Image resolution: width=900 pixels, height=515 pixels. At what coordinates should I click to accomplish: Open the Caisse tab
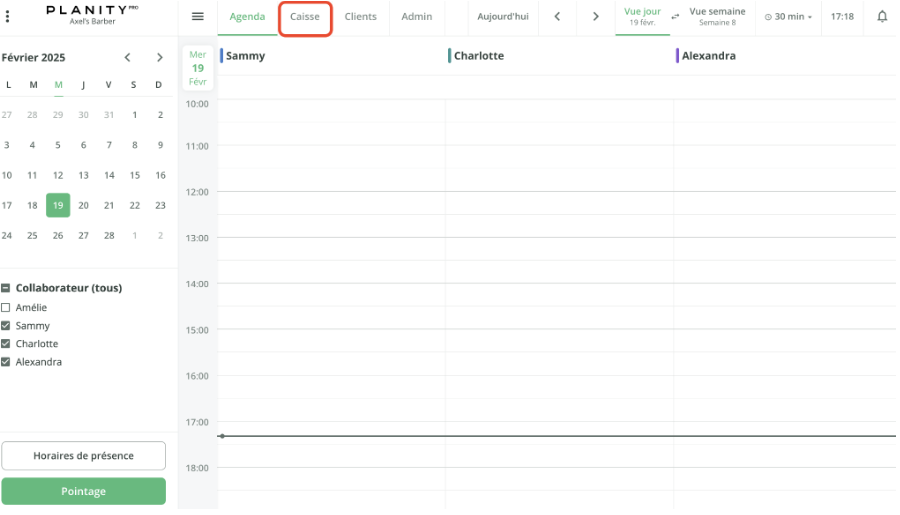click(305, 17)
